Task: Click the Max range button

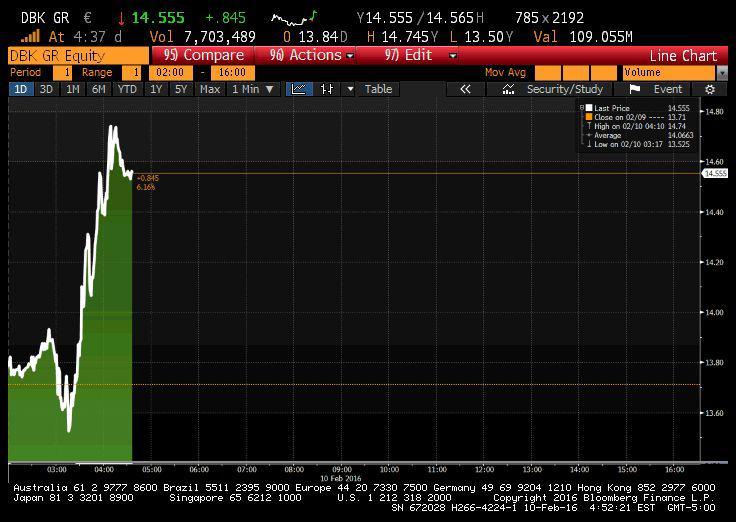Action: click(210, 89)
